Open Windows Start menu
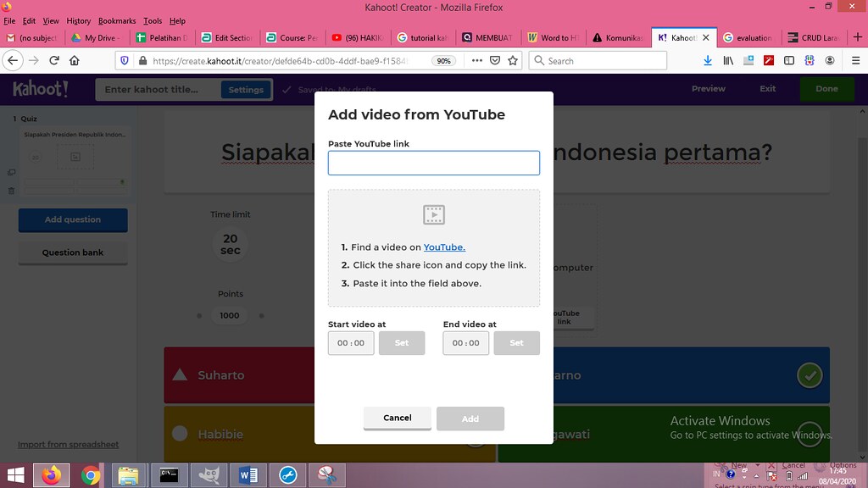This screenshot has width=868, height=488. pyautogui.click(x=15, y=475)
